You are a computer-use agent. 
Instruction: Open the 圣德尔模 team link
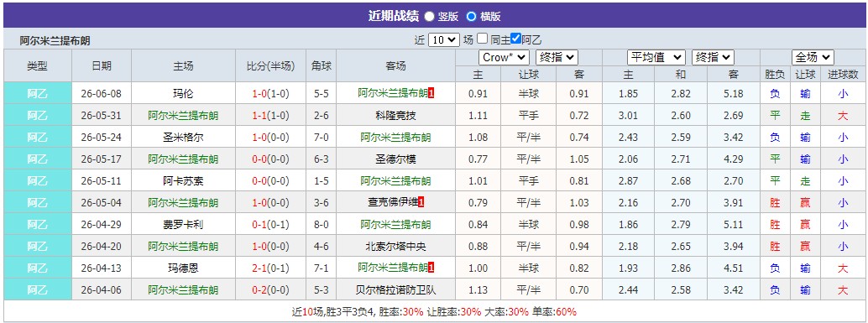click(x=395, y=159)
